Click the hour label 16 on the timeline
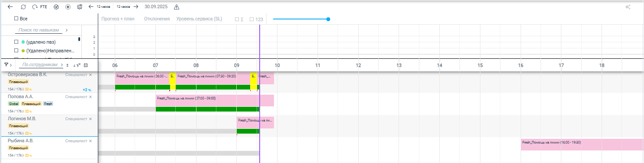The height and width of the screenshot is (163, 644). pos(521,65)
